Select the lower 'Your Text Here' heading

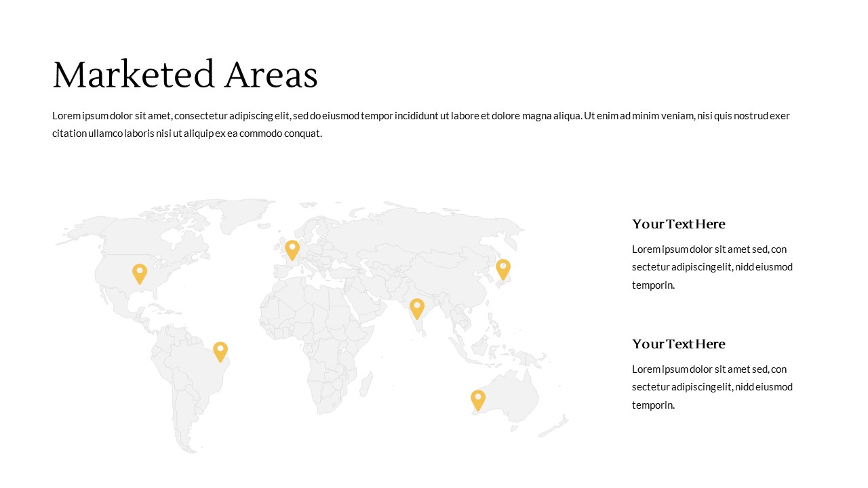679,344
